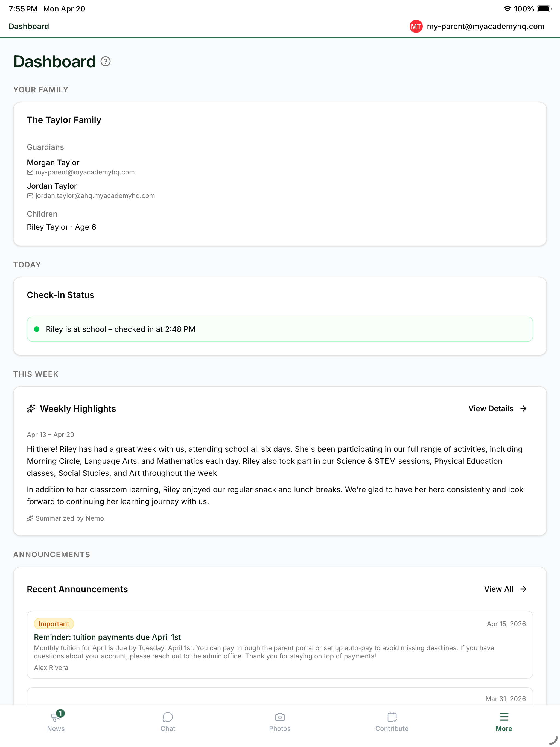This screenshot has height=747, width=560.
Task: Open the Contribute calendar icon
Action: tap(392, 717)
